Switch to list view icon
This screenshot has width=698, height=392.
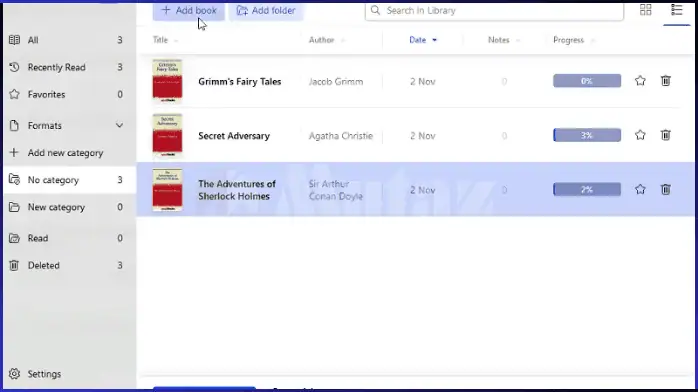click(x=677, y=10)
